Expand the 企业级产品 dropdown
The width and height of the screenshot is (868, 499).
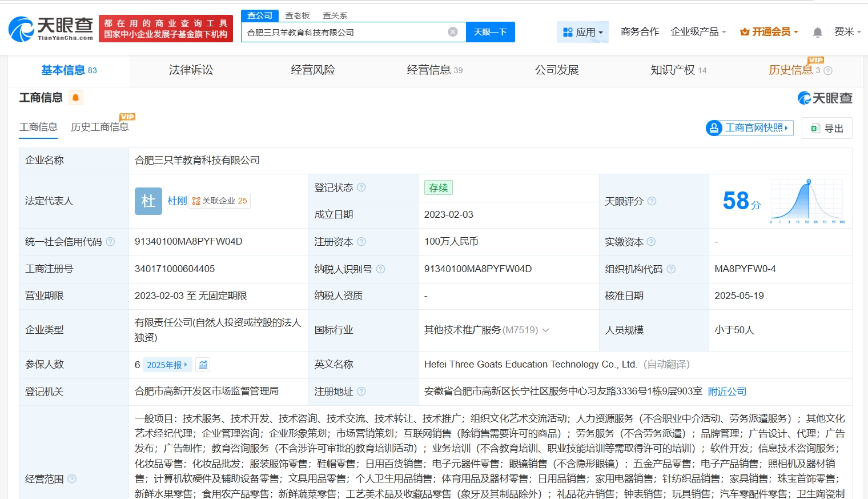point(698,32)
